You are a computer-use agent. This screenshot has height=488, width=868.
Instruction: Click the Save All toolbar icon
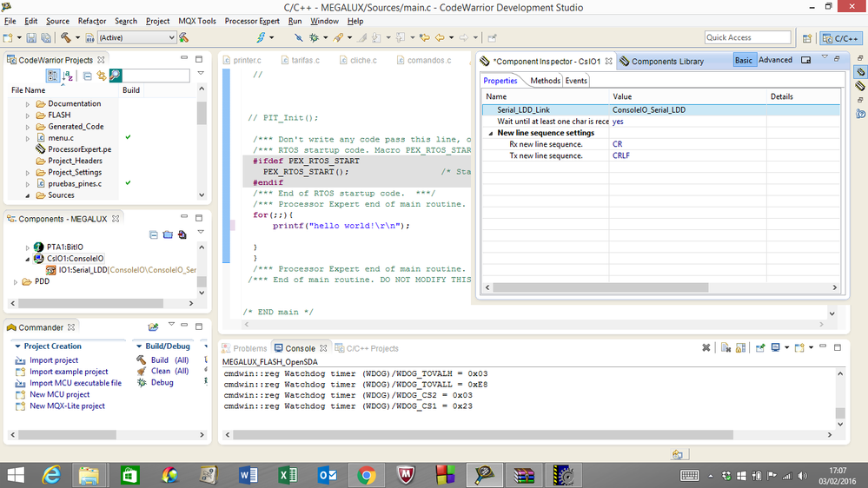click(x=45, y=37)
